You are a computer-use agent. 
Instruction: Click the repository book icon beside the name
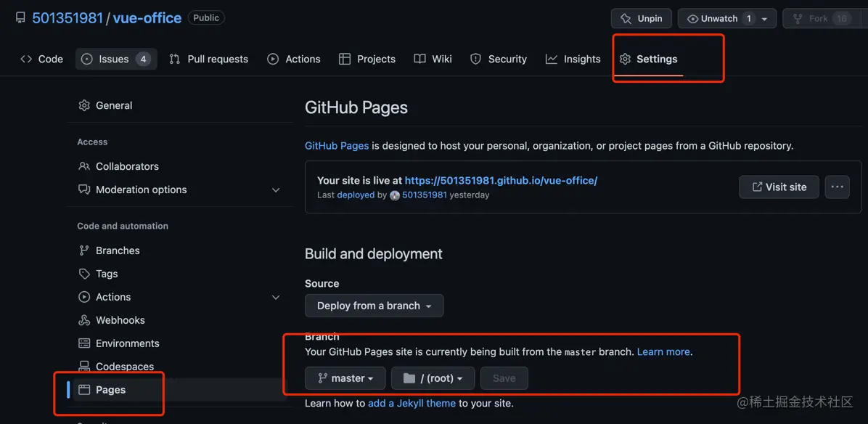(20, 17)
